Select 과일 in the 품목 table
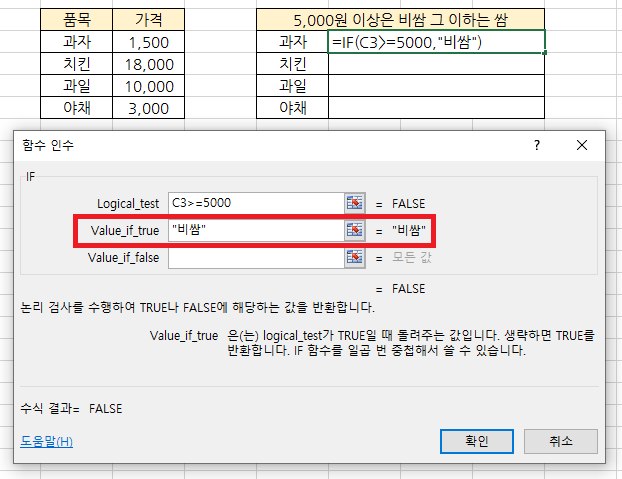622x479 pixels. pos(77,86)
